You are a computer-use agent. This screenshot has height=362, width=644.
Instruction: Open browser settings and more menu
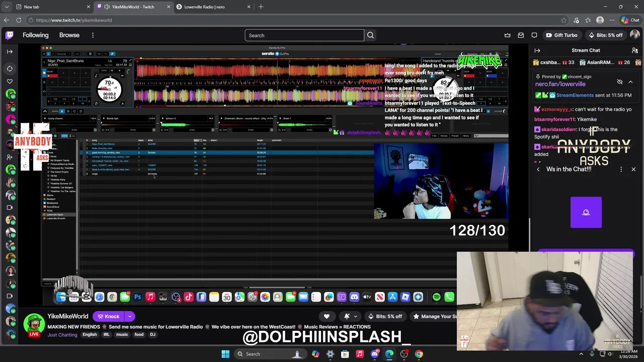pos(611,20)
